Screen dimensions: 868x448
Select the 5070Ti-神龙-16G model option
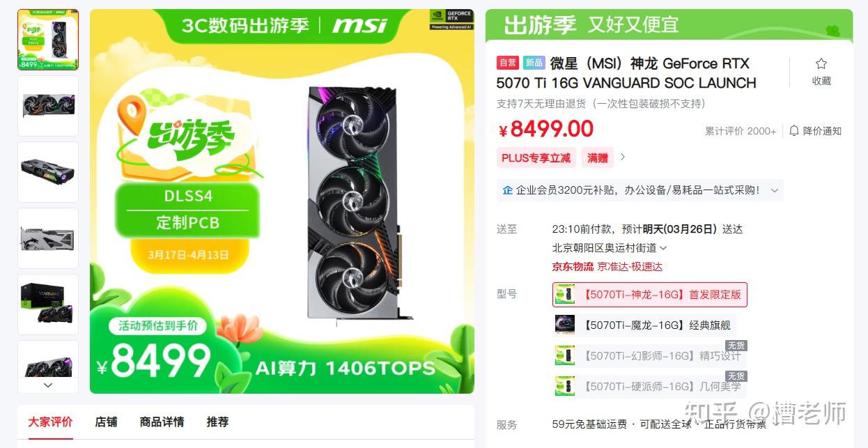[649, 294]
